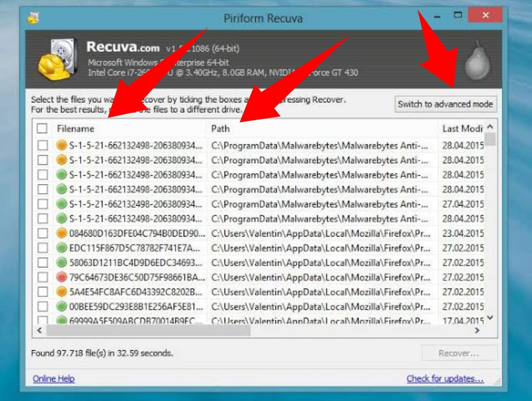Viewport: 532px width, 401px height.
Task: Tick the checkbox for file 00BEE59DC293E8B1E256AF5E81
Action: tap(43, 307)
